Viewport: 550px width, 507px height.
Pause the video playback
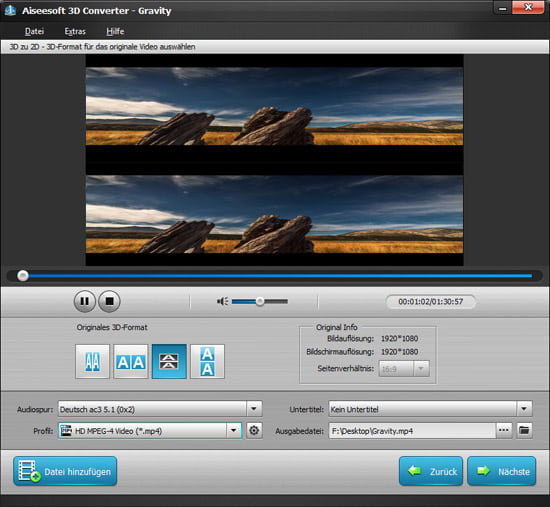pyautogui.click(x=85, y=301)
